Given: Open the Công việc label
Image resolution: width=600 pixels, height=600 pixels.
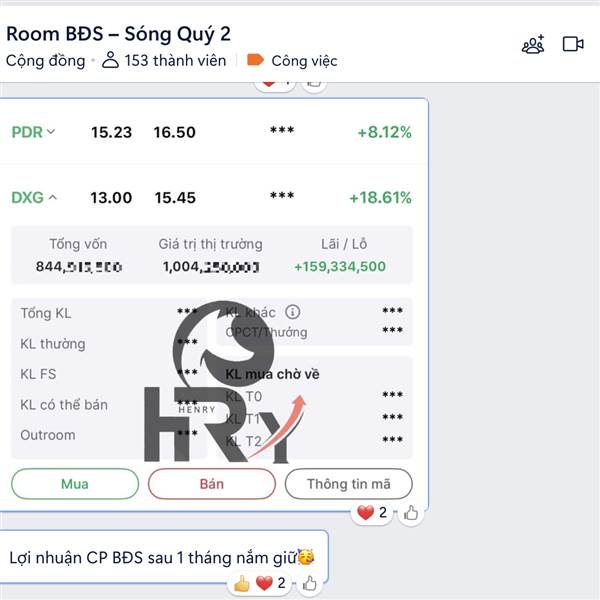Looking at the screenshot, I should point(304,61).
